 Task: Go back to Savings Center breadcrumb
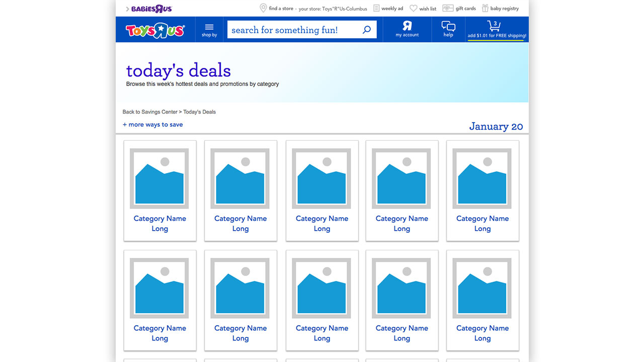(150, 112)
